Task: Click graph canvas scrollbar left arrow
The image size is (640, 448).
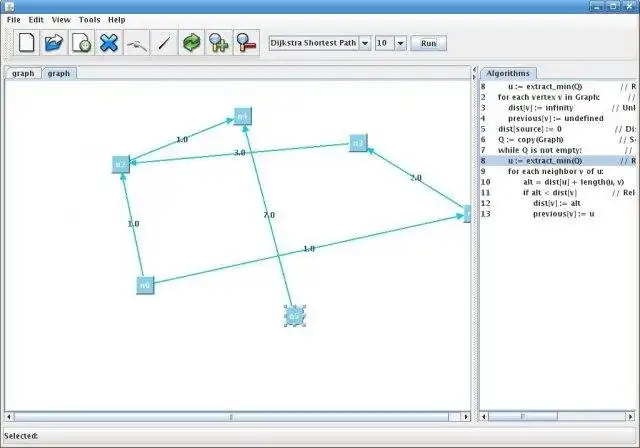Action: tap(9, 417)
